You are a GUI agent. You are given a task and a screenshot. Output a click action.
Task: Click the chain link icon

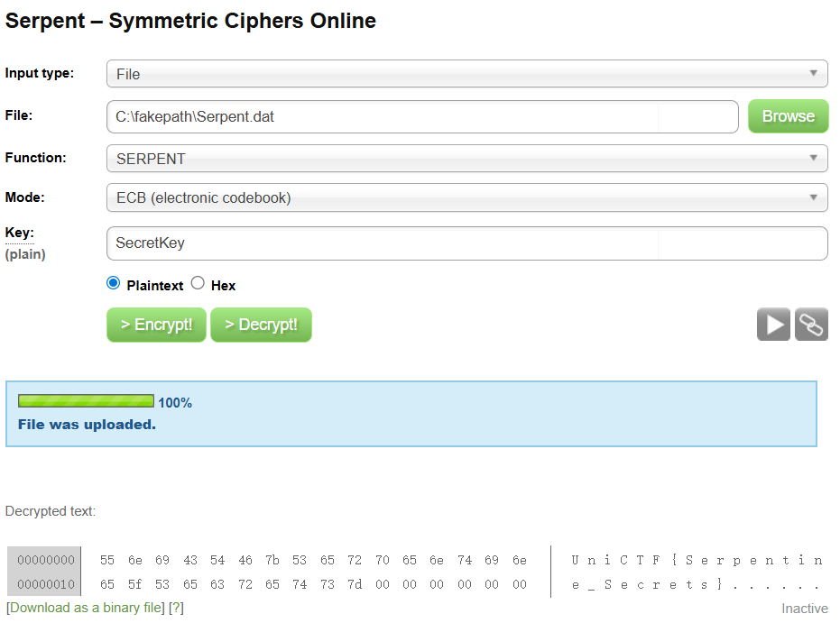pos(811,325)
